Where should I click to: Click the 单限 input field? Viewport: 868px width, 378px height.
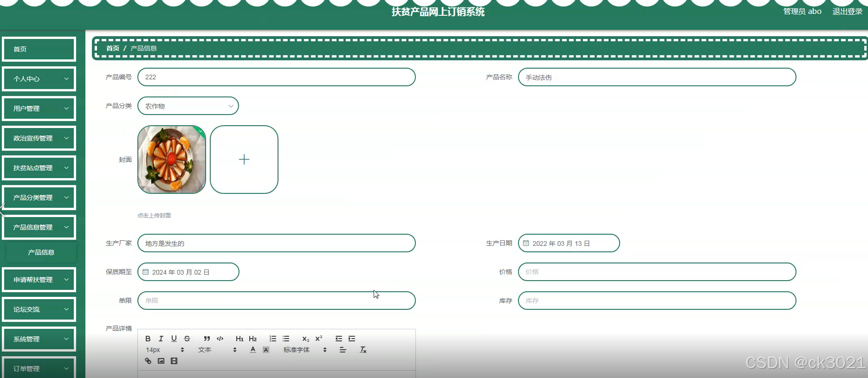(277, 301)
